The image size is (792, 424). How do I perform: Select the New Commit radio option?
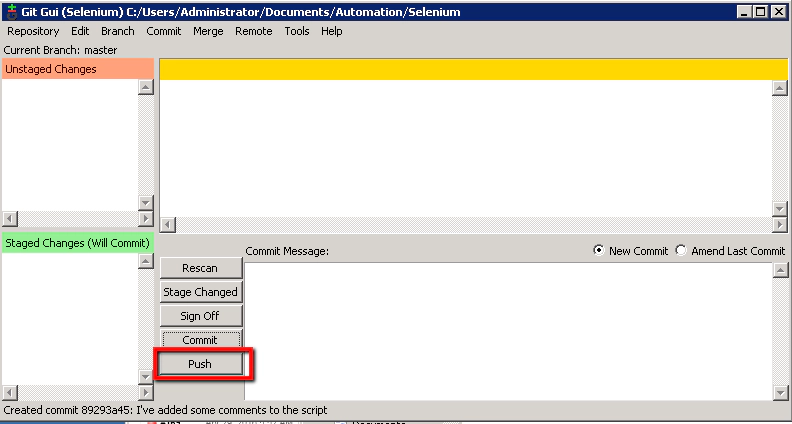(x=630, y=251)
